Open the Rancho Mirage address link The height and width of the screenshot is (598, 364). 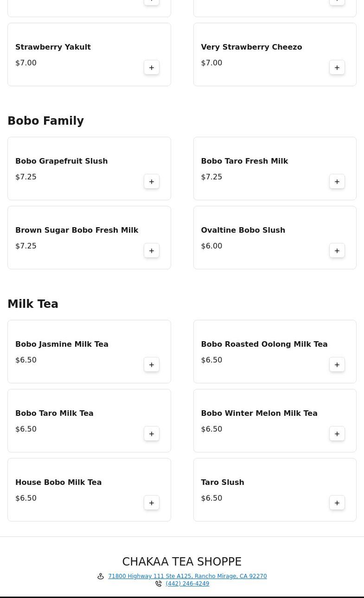(187, 576)
